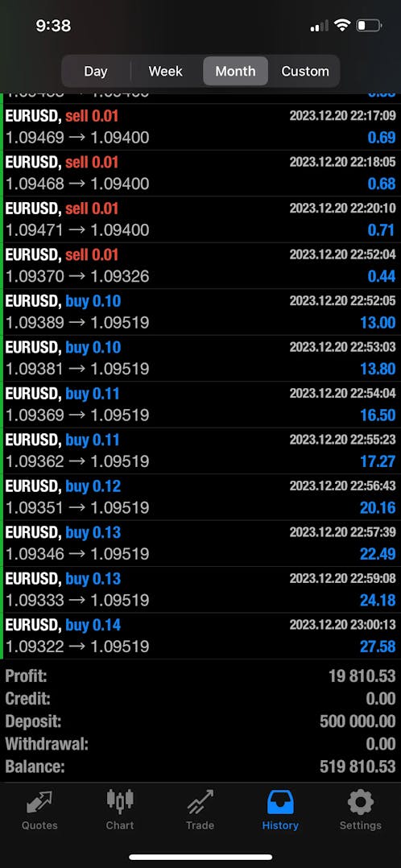The image size is (401, 868).
Task: Open the buy 0.14 trade with 27.58 profit
Action: [x=200, y=636]
